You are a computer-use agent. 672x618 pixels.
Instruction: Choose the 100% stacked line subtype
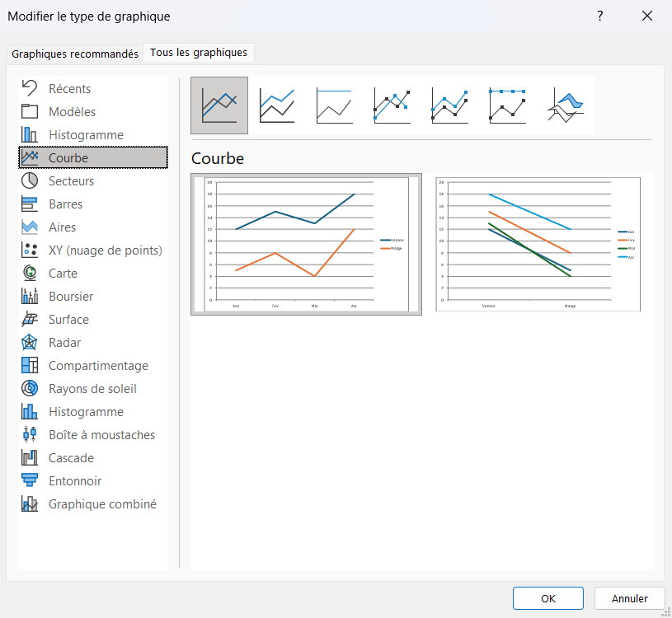click(x=334, y=105)
